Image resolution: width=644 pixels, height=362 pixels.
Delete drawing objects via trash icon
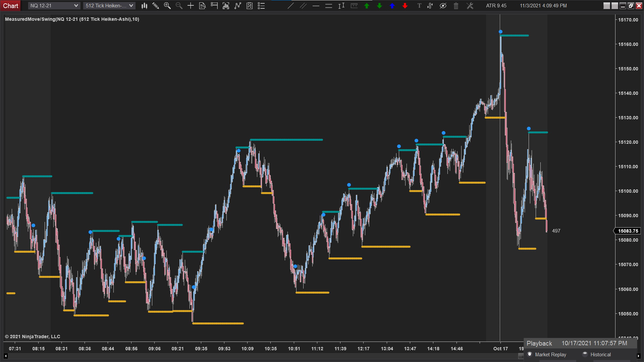(x=456, y=6)
